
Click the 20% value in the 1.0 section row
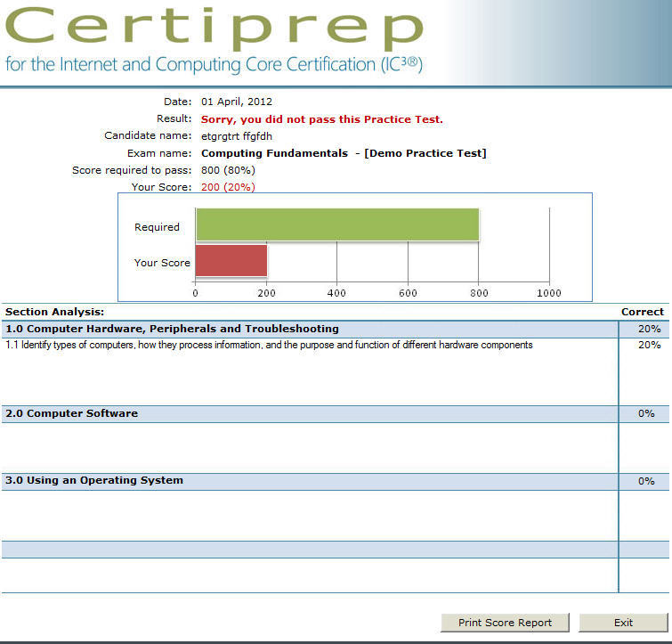(649, 329)
